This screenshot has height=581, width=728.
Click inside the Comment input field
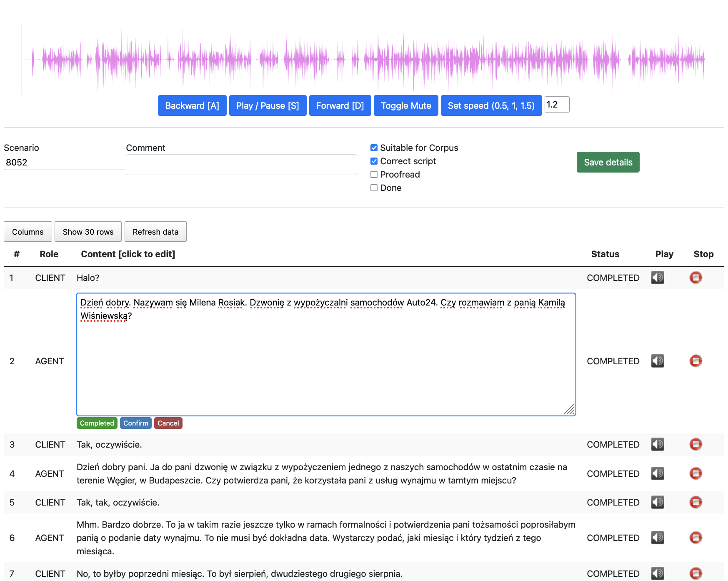[x=241, y=165]
